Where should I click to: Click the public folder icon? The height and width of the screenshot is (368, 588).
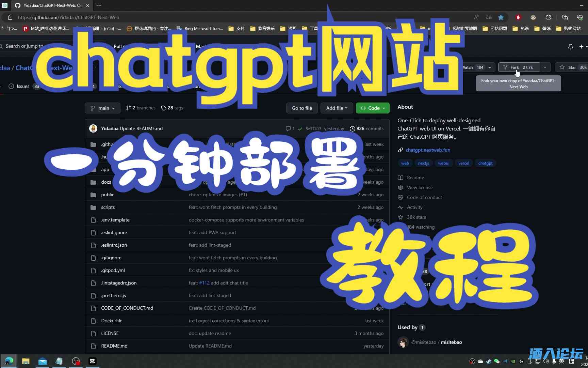[x=93, y=195]
